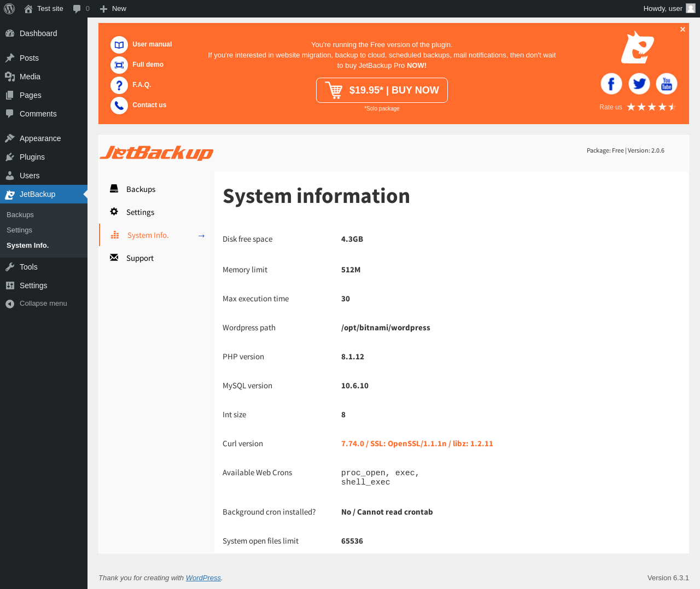Rate the plugin using the stars
This screenshot has width=700, height=589.
point(652,107)
